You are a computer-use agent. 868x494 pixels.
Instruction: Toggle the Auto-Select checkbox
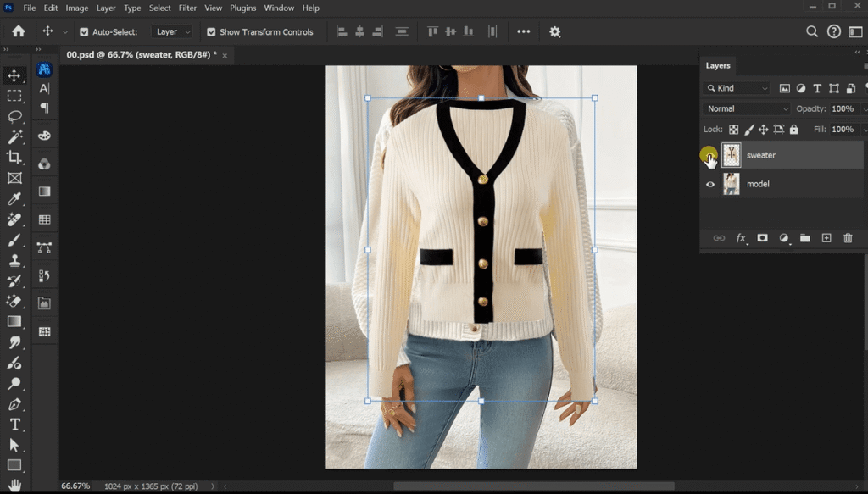coord(84,32)
